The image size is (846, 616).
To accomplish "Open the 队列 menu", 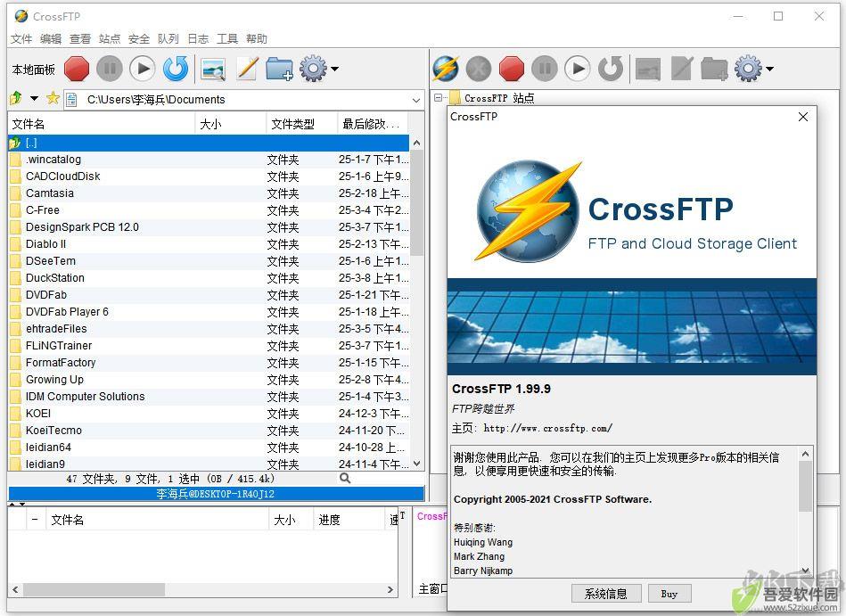I will pos(168,39).
